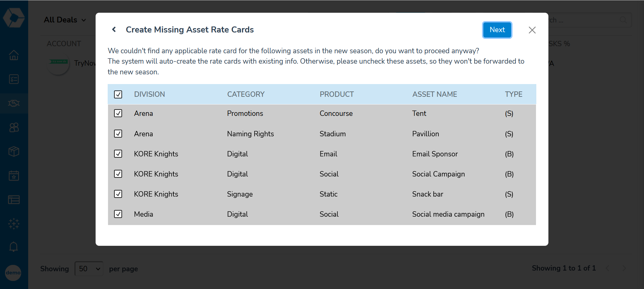Screen dimensions: 644x289
Task: Open notifications bell in sidebar
Action: tap(14, 247)
